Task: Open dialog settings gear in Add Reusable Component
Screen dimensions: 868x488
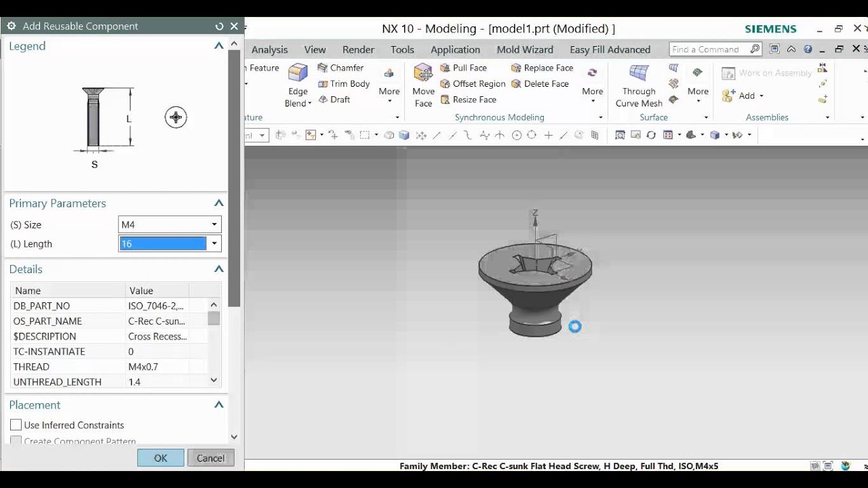Action: click(x=12, y=26)
